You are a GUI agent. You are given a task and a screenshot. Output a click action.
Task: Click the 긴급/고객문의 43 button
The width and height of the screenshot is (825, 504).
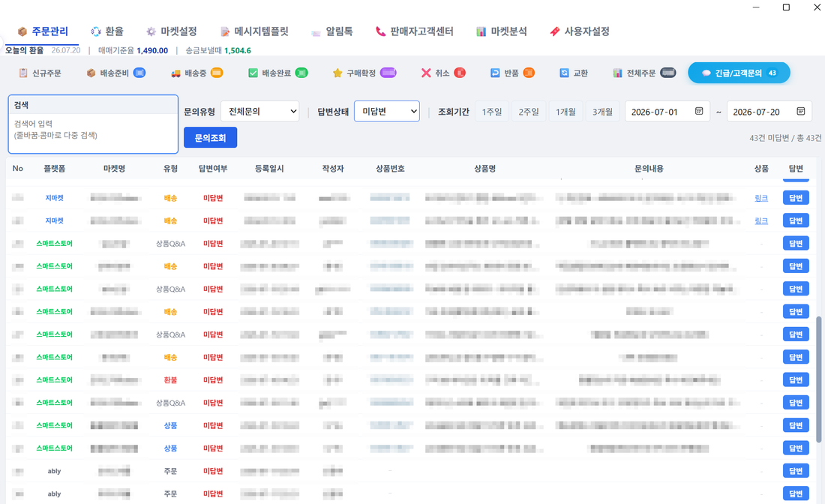click(739, 73)
